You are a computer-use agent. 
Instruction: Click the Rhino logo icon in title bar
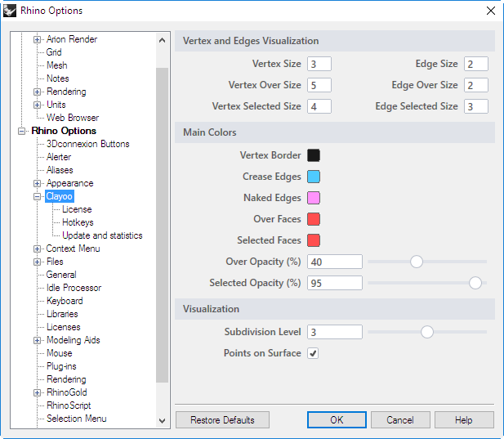[10, 11]
